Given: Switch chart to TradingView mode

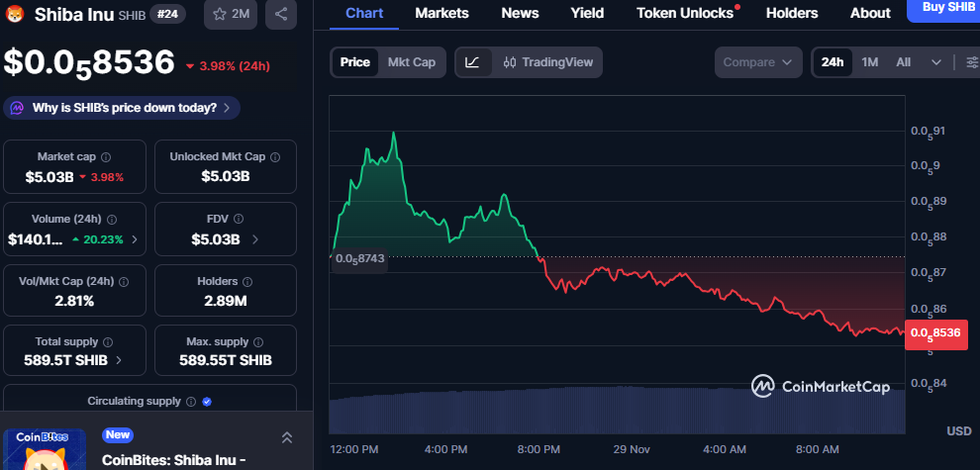Looking at the screenshot, I should coord(548,62).
